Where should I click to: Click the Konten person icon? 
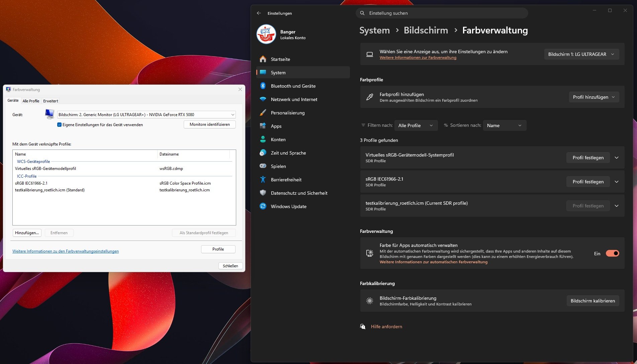click(x=263, y=140)
